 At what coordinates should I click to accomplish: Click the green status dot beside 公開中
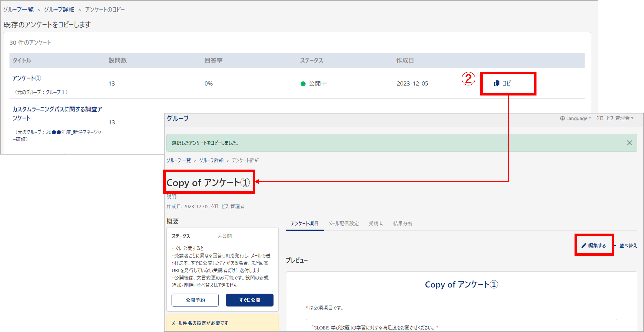(x=303, y=84)
